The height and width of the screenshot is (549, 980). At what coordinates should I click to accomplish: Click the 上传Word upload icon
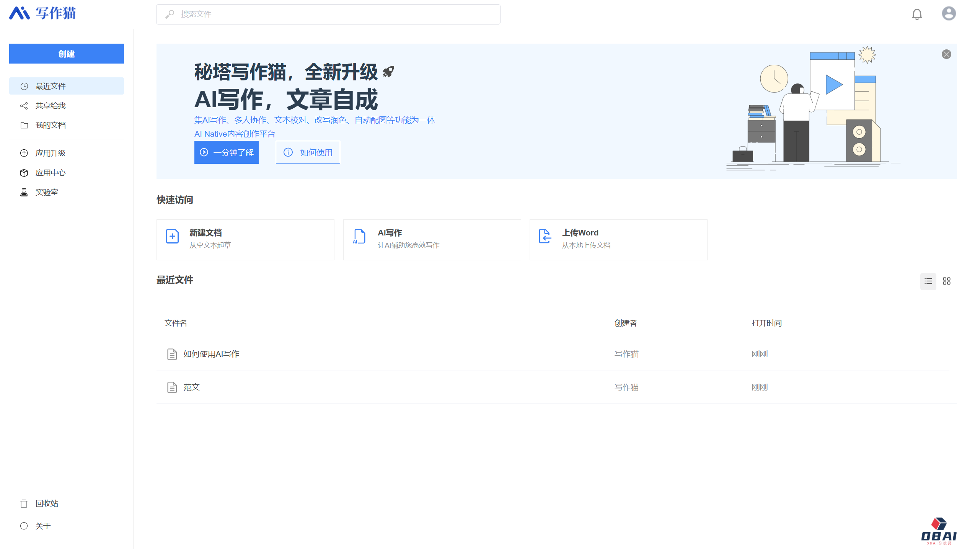tap(545, 236)
